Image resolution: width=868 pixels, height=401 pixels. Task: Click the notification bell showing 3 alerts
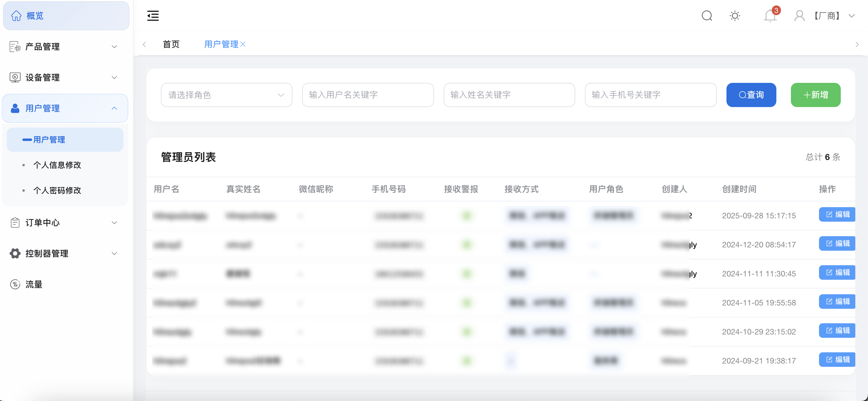pos(770,15)
